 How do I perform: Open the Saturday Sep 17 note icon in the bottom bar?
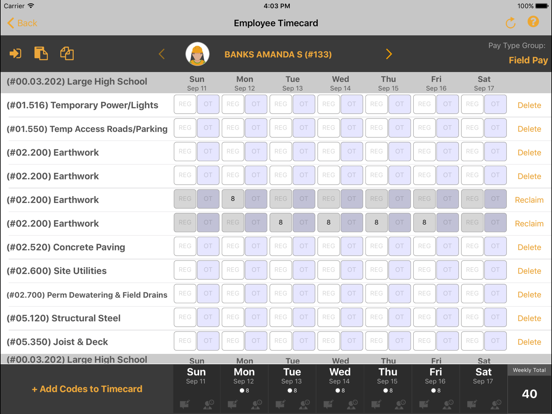point(472,404)
